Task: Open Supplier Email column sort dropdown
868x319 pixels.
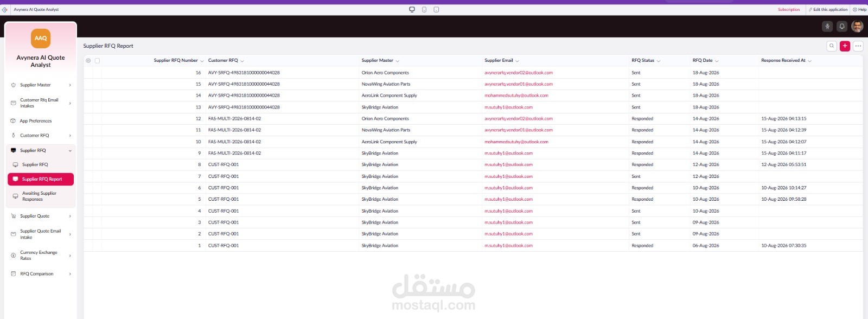Action: [x=517, y=61]
